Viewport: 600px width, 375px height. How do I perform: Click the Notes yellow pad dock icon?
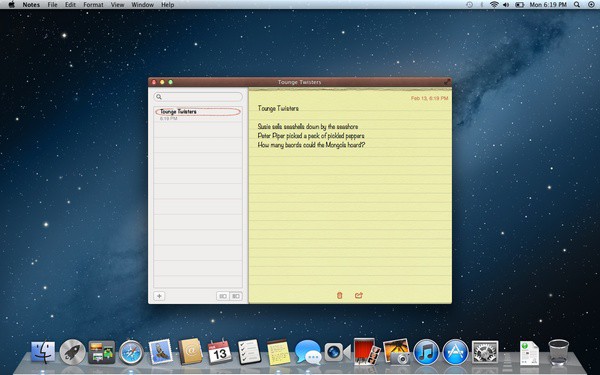[x=278, y=351]
